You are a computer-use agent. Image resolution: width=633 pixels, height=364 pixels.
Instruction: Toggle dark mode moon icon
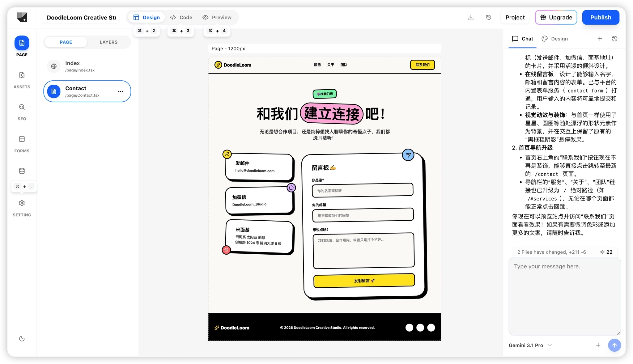22,339
